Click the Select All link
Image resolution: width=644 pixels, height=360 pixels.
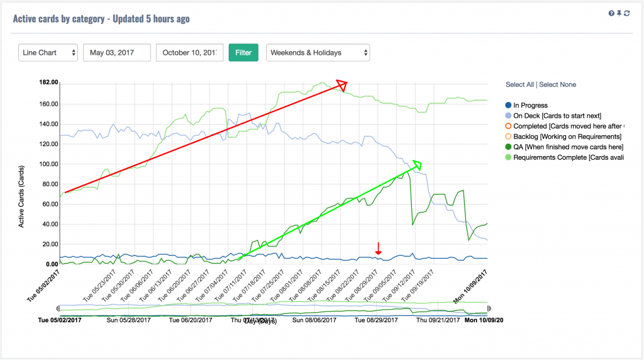(x=519, y=84)
